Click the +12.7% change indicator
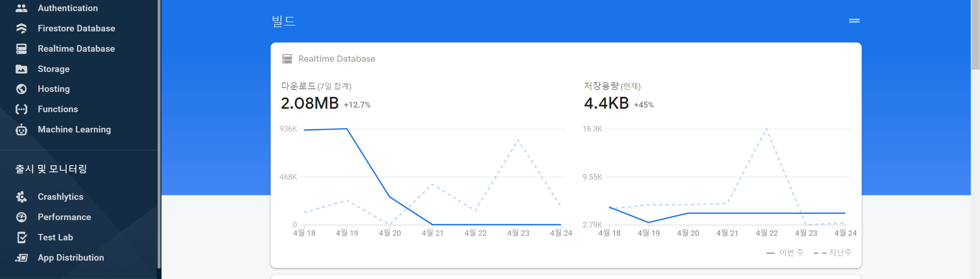Viewport: 980px width, 279px height. [357, 105]
